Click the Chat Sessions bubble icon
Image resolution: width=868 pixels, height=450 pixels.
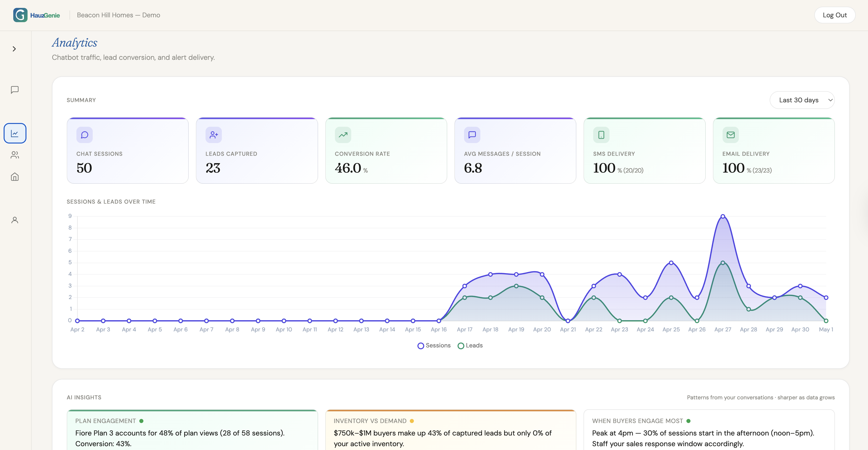pos(85,135)
